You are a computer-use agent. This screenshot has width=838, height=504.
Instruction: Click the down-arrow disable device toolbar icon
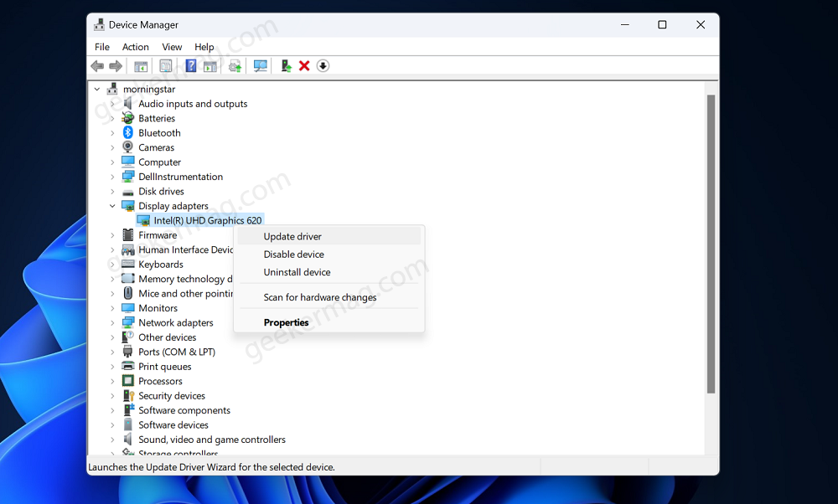point(323,65)
